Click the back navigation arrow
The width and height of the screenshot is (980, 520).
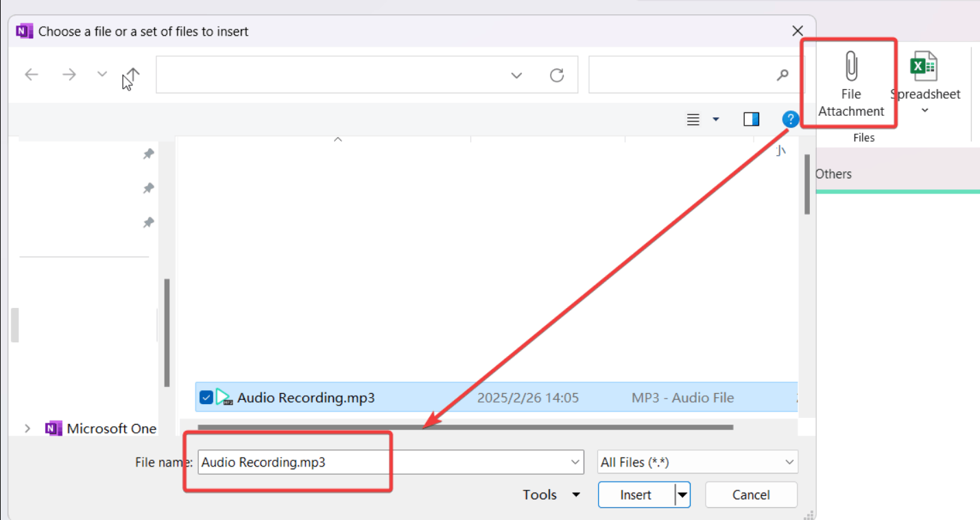31,74
